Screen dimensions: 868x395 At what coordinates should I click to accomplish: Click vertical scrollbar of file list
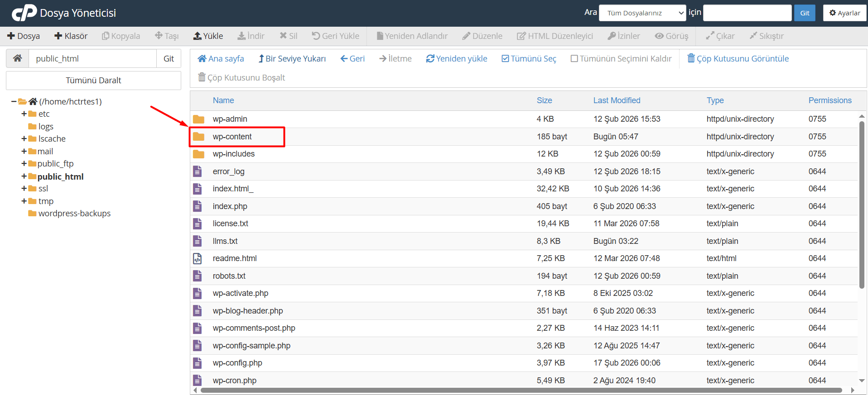pos(862,205)
